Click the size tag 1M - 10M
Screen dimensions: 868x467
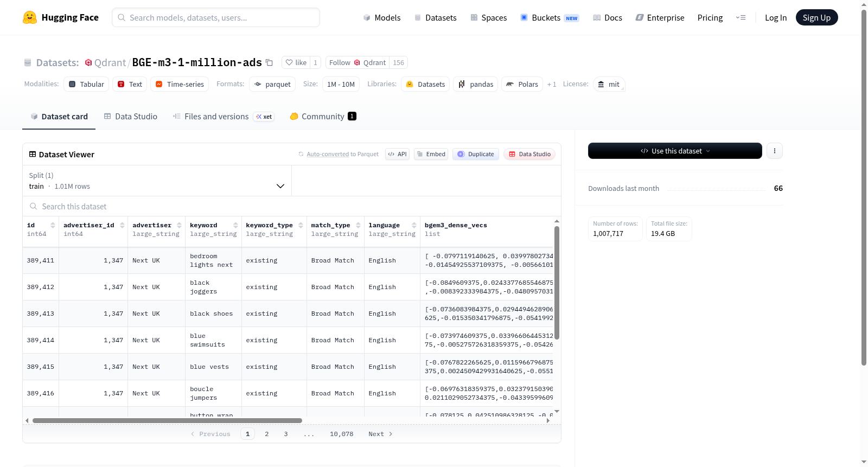[x=341, y=84]
